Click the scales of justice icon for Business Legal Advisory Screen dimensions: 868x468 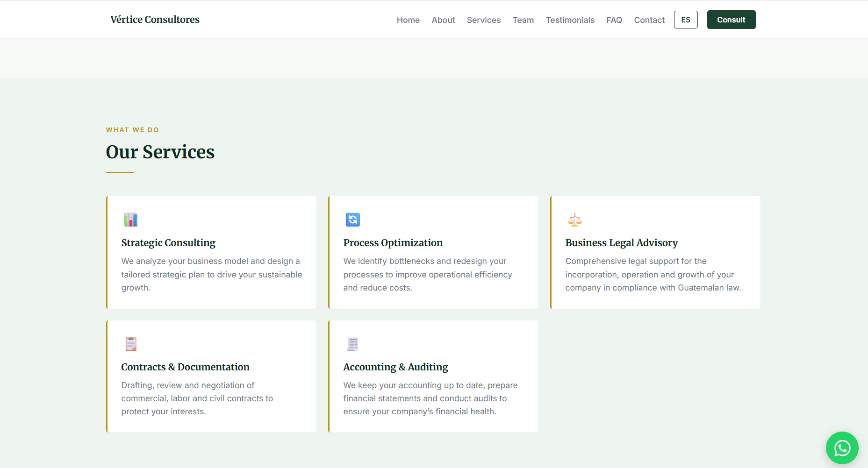575,220
